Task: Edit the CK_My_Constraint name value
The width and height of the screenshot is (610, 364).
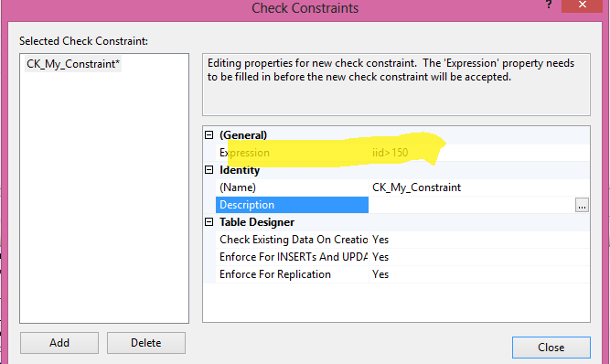Action: [x=479, y=187]
